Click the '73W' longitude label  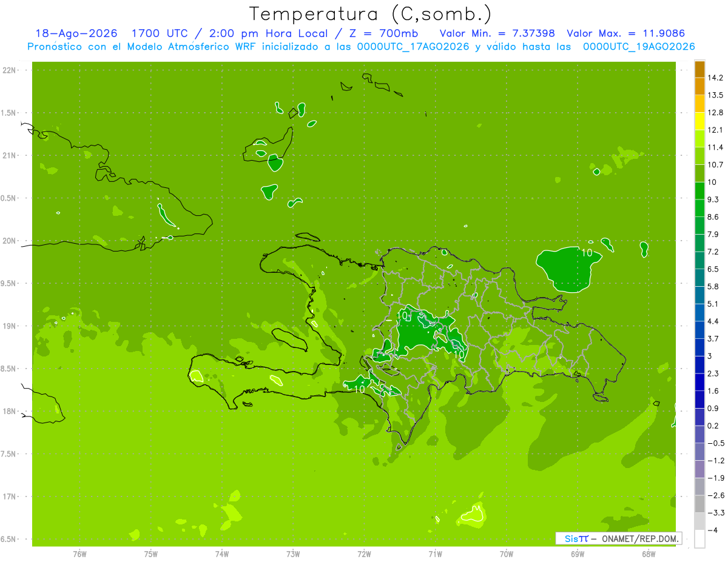coord(293,554)
